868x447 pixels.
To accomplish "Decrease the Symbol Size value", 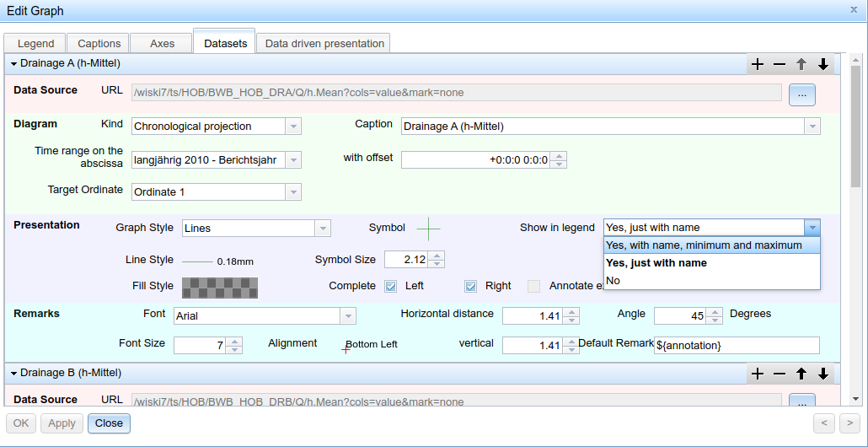I will click(437, 264).
